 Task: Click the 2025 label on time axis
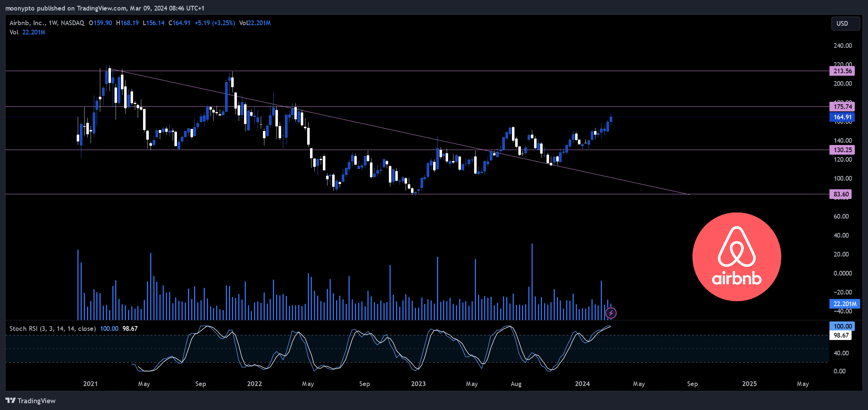(x=749, y=384)
